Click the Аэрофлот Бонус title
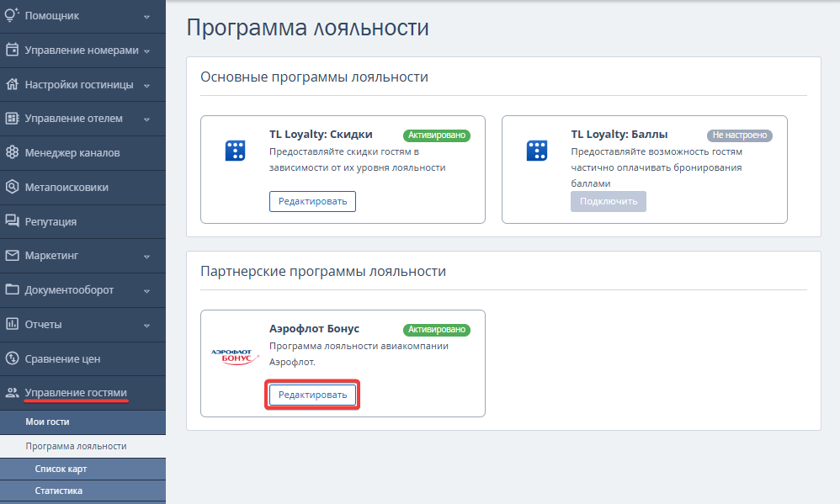Viewport: 840px width, 504px height. click(x=314, y=329)
